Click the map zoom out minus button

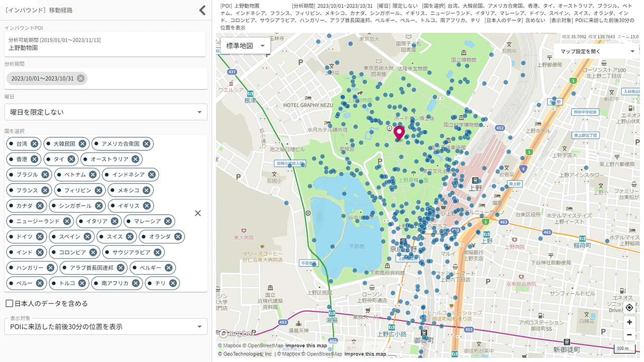629,335
